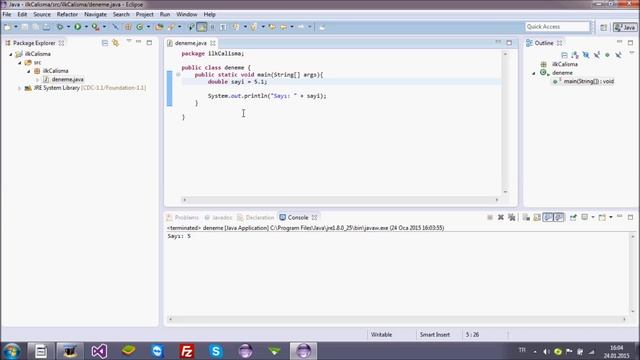Click the New Java Class icon
Image resolution: width=640 pixels, height=360 pixels.
(x=140, y=27)
